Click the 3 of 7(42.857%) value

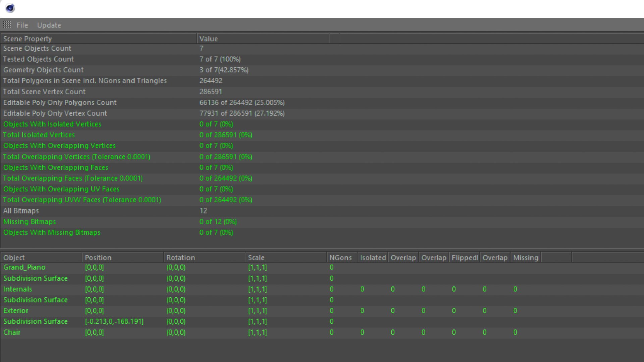click(224, 70)
